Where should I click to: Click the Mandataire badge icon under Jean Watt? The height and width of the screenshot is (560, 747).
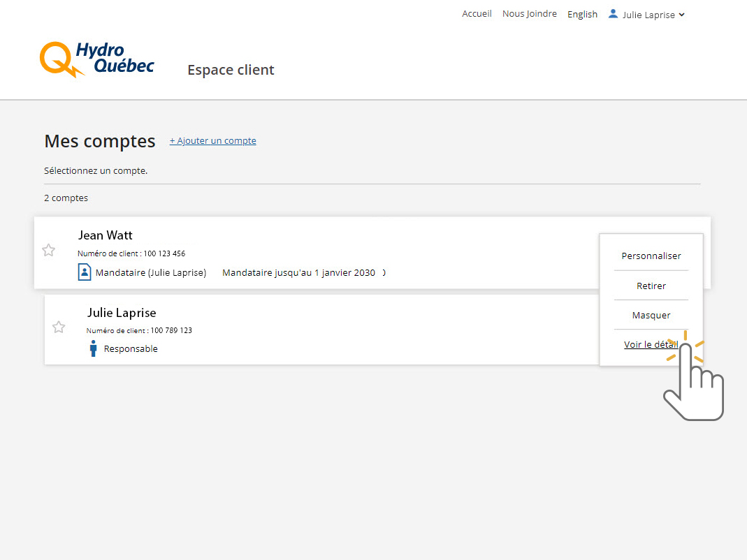click(x=85, y=272)
